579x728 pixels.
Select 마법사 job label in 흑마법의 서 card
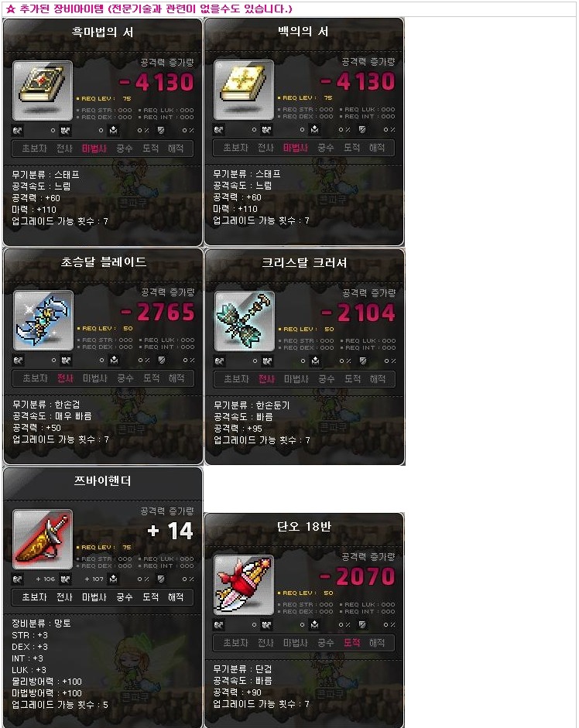(94, 149)
